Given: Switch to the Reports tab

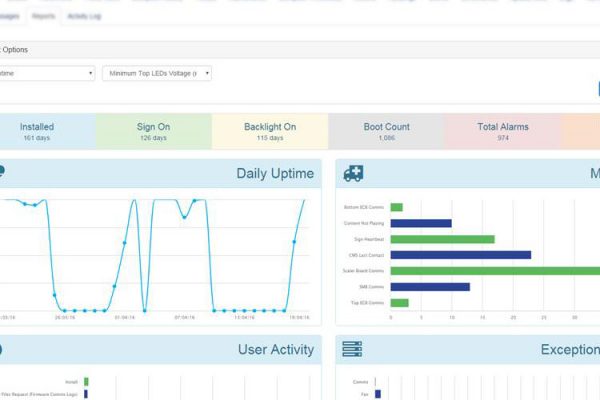Looking at the screenshot, I should 43,17.
